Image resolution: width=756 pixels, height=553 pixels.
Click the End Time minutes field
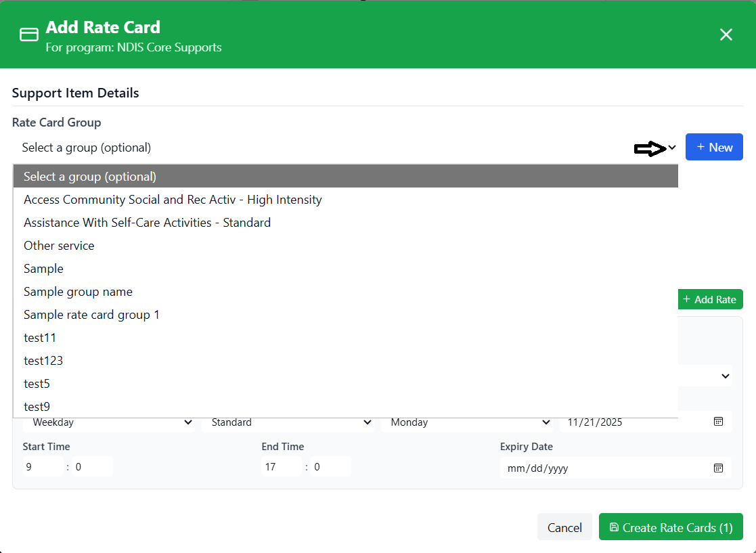(x=330, y=467)
